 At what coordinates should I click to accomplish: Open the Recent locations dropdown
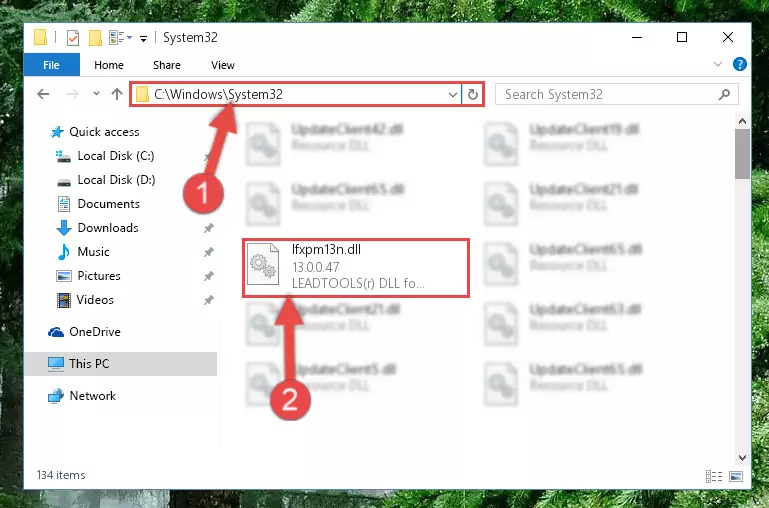coord(96,93)
